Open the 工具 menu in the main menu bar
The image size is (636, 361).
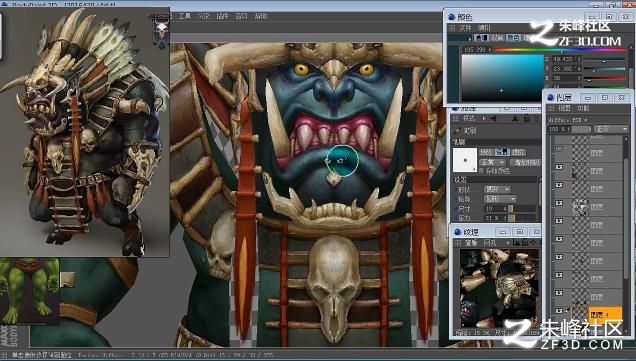click(185, 16)
